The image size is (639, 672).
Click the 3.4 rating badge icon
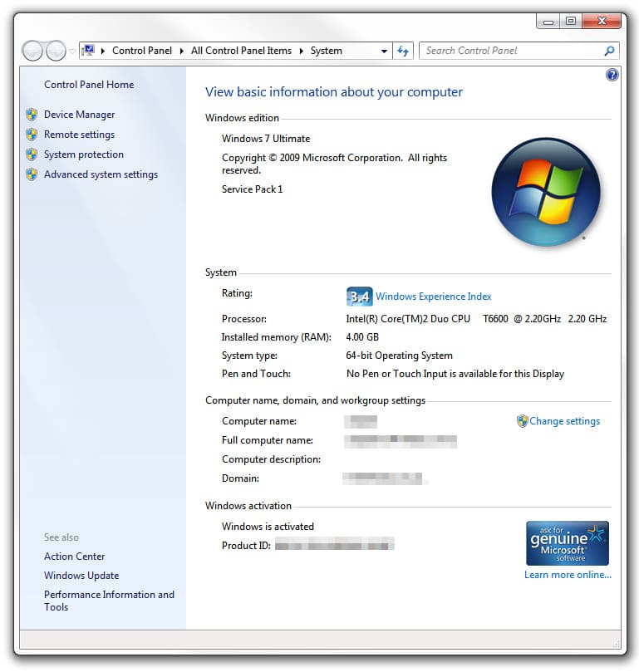[359, 297]
